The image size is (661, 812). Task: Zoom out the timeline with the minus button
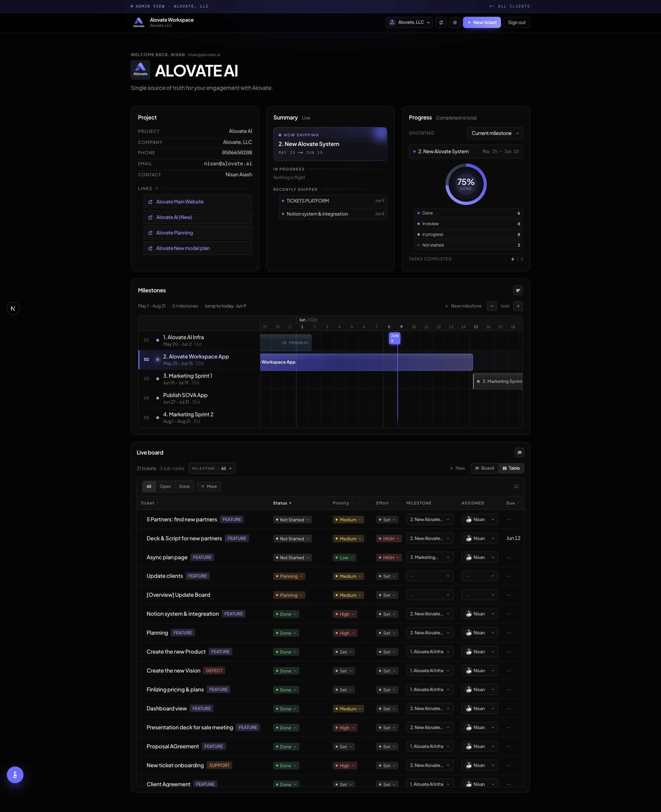click(492, 306)
